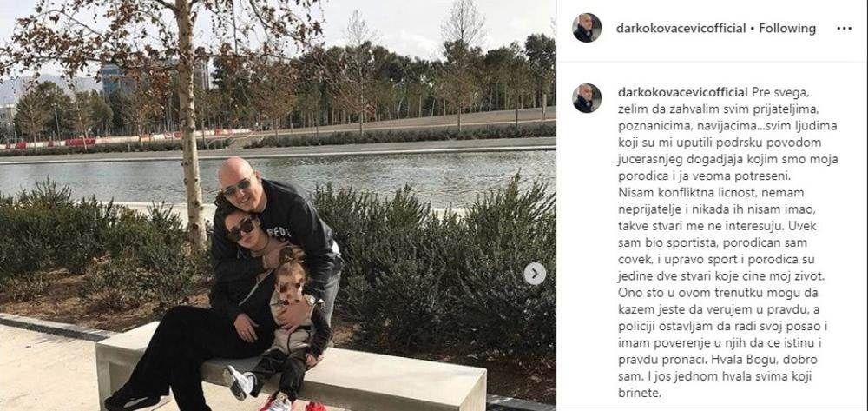The height and width of the screenshot is (411, 868).
Task: Click the final caption word 'brinete.'
Action: click(639, 394)
